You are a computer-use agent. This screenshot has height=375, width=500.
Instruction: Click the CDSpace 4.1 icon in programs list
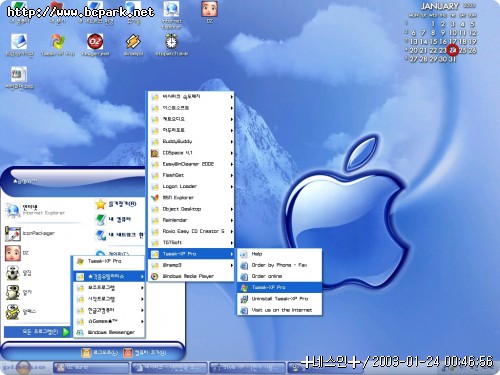coord(155,153)
